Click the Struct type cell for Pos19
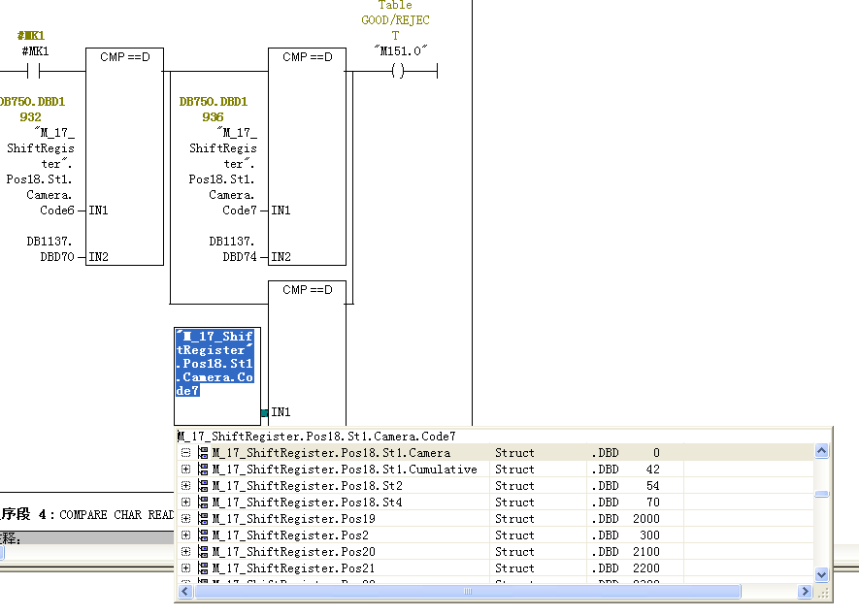 pos(514,519)
